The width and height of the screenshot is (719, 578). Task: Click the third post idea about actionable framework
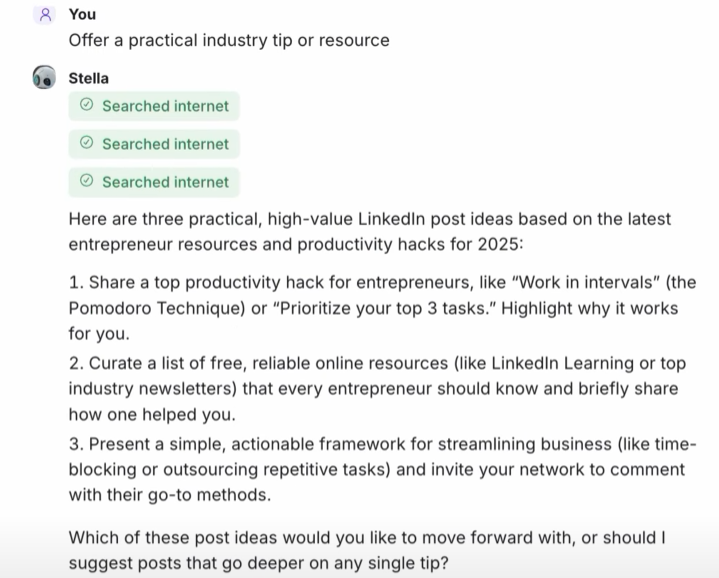(x=380, y=469)
